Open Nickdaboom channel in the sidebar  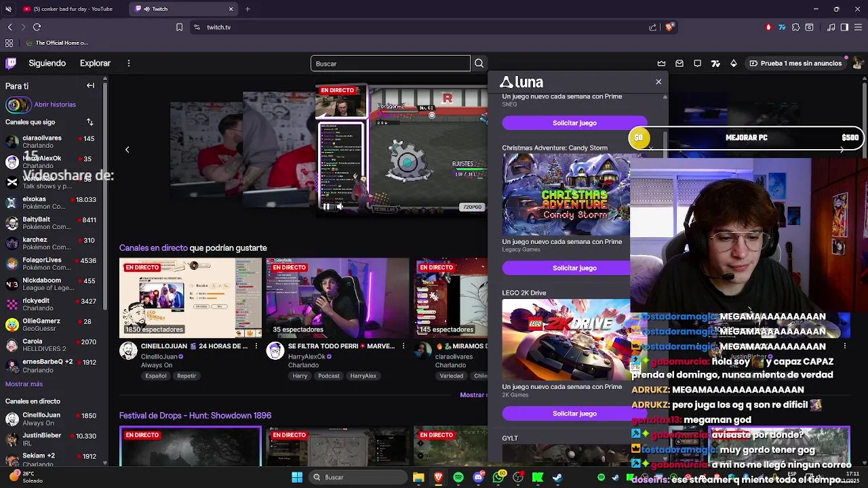[x=53, y=283]
